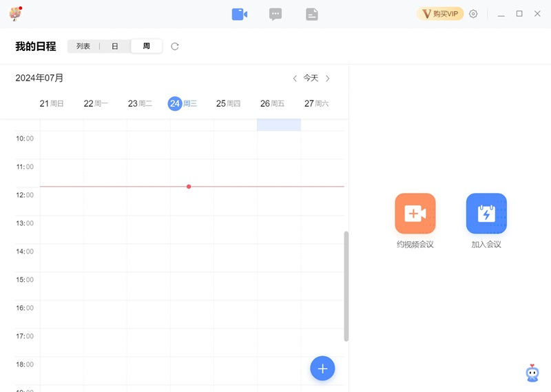This screenshot has height=392, width=551.
Task: Click the 购买VIP purchase button
Action: coord(440,14)
